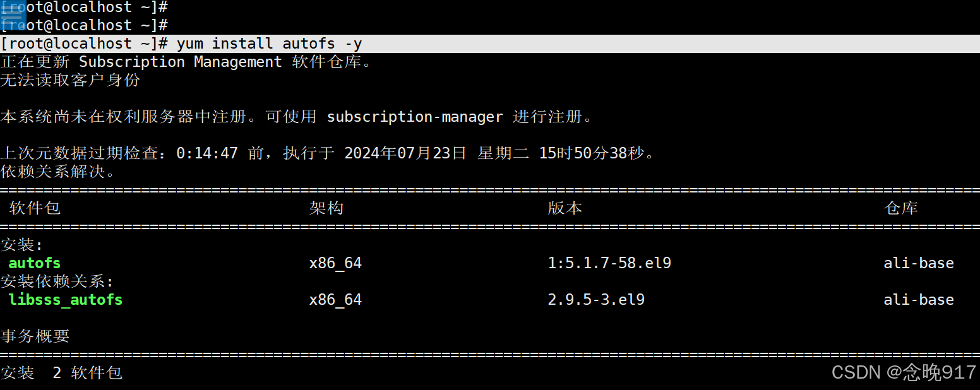Click the subscription-manager text in the output
980x390 pixels.
coord(415,117)
